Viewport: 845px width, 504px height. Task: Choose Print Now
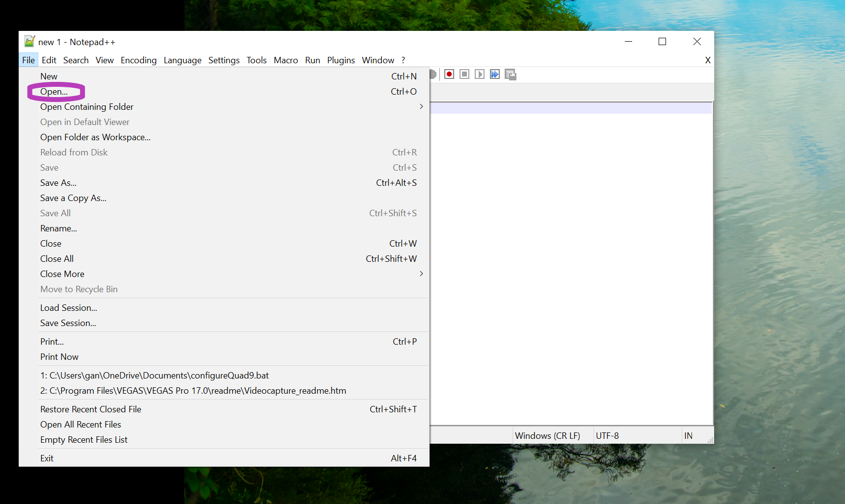(x=224, y=356)
